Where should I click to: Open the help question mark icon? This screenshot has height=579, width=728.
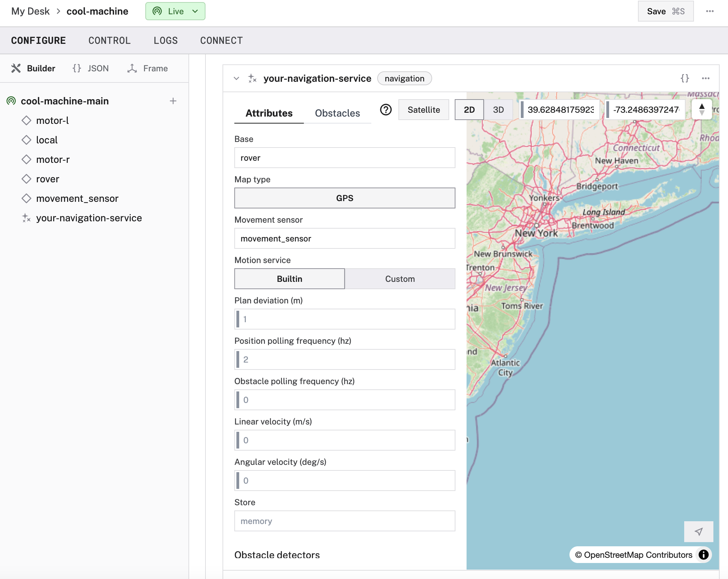click(x=386, y=110)
